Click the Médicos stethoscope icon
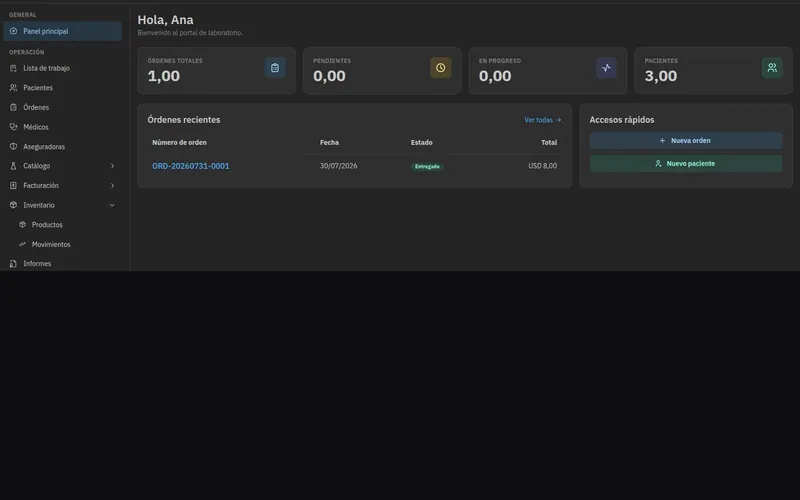 coord(13,127)
